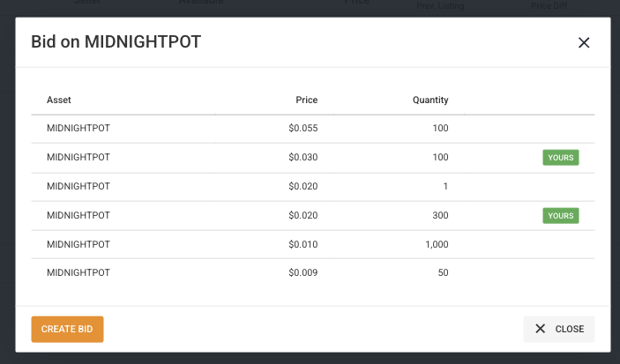Click the Close button at the bottom
620x364 pixels.
pos(559,329)
